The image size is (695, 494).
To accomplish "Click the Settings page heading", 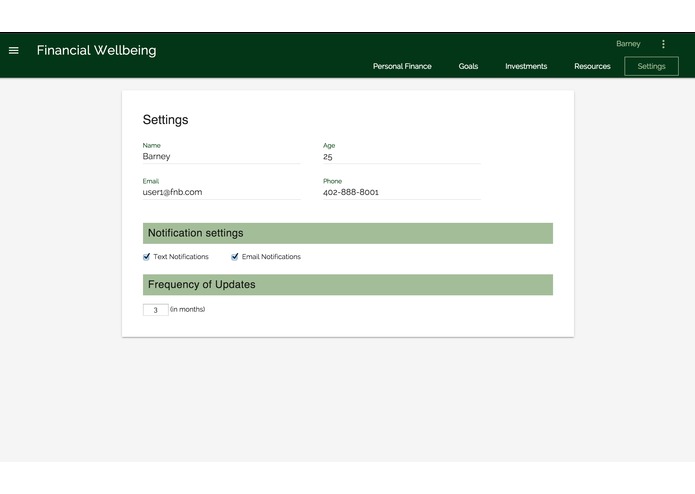I will coord(165,120).
